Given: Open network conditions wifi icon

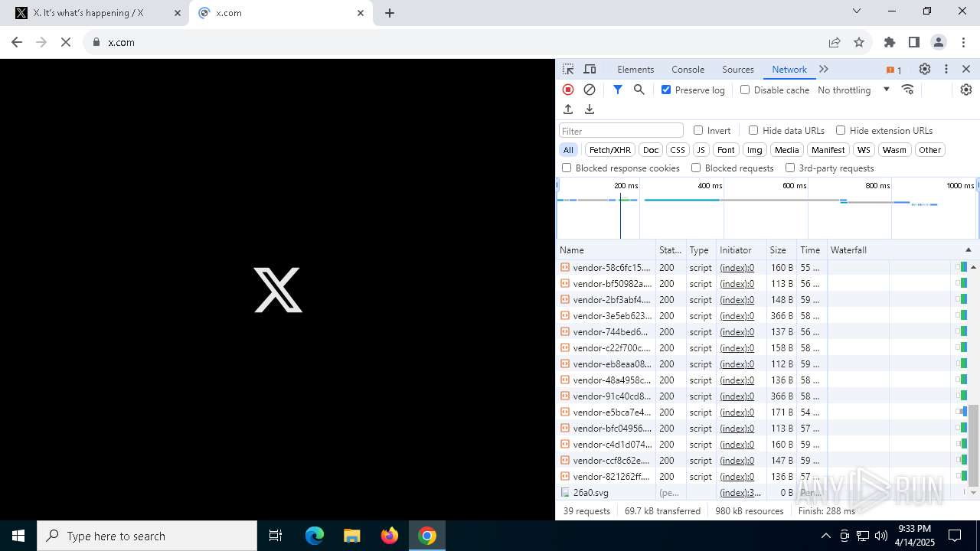Looking at the screenshot, I should pos(908,90).
